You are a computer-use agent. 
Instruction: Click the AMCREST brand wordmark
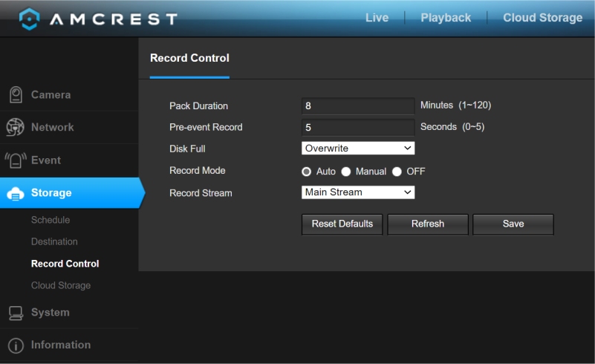point(113,19)
